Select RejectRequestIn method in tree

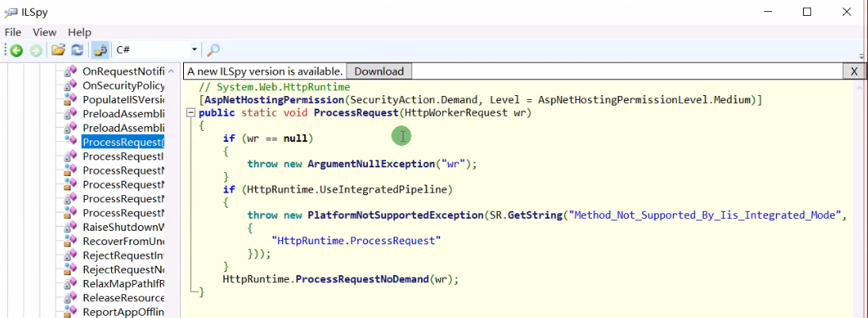124,255
